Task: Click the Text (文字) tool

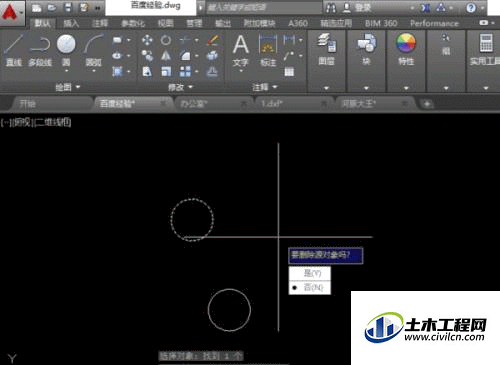Action: [x=241, y=50]
